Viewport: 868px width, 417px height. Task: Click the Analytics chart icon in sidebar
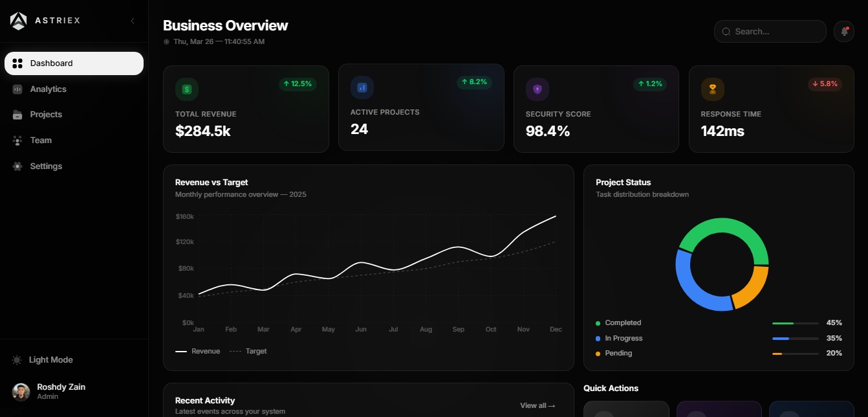[x=17, y=89]
